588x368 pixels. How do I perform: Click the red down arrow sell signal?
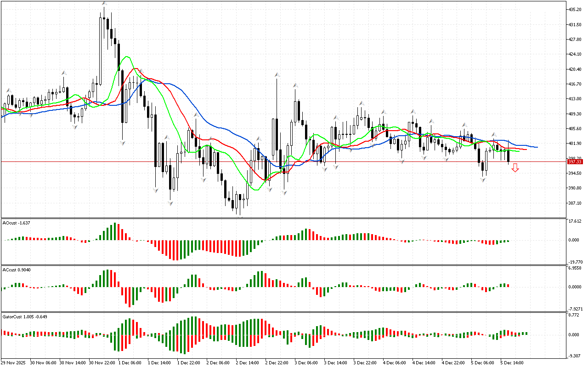pyautogui.click(x=515, y=168)
